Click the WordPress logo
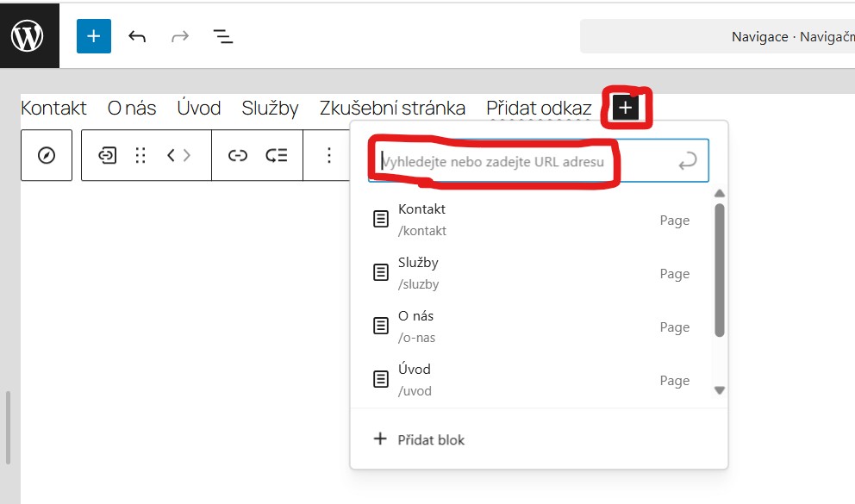 click(x=28, y=35)
